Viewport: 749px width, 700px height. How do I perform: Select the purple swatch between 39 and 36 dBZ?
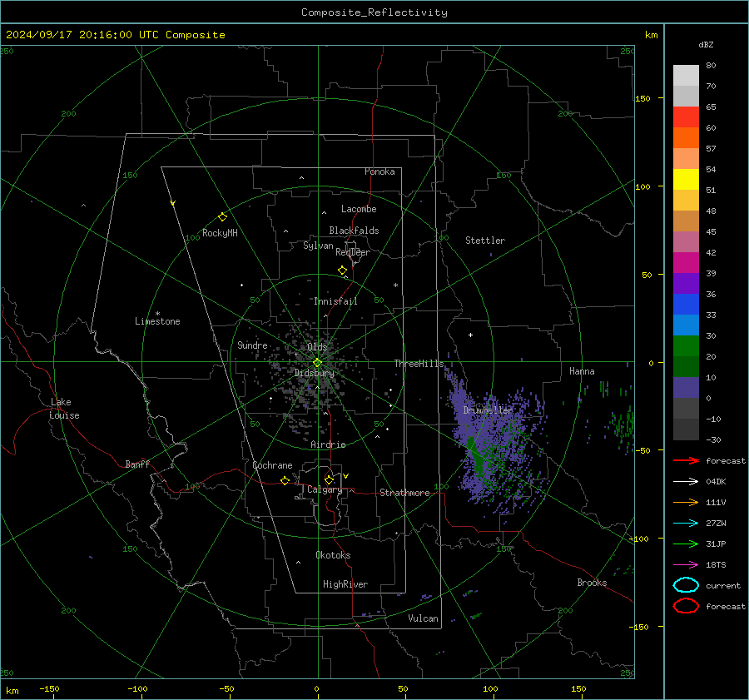coord(686,283)
